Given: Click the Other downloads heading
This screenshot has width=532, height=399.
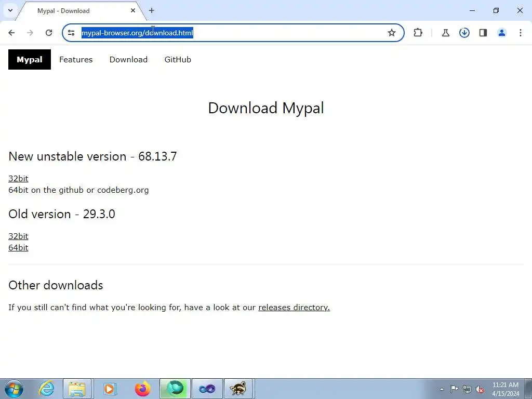Looking at the screenshot, I should click(56, 285).
